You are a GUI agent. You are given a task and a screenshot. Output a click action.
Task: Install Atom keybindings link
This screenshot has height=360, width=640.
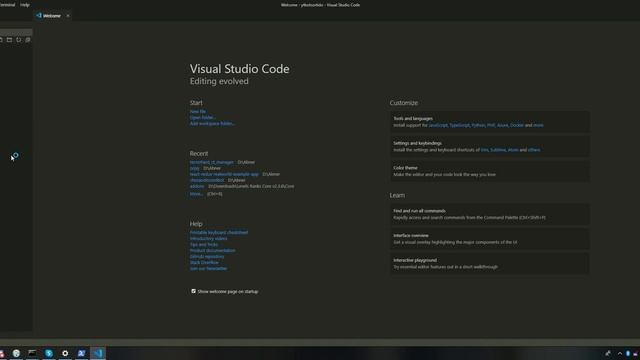pyautogui.click(x=513, y=150)
